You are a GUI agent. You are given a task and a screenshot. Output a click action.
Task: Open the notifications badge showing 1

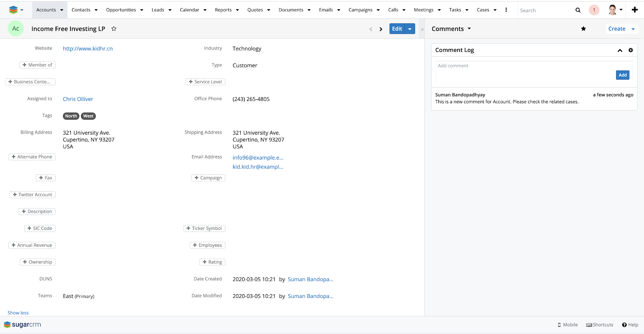point(594,10)
